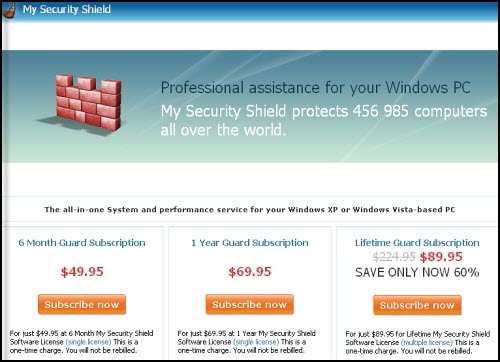The height and width of the screenshot is (362, 500).
Task: Click the Professional assistance banner headline
Action: click(x=315, y=88)
